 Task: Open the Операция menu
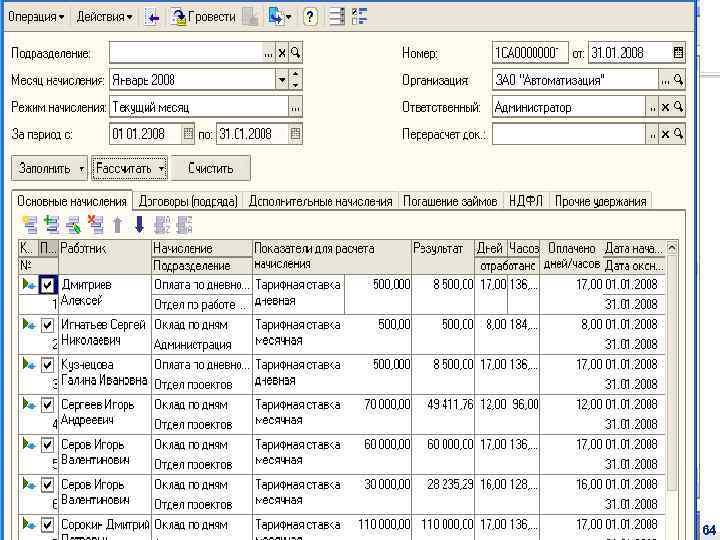[x=36, y=17]
